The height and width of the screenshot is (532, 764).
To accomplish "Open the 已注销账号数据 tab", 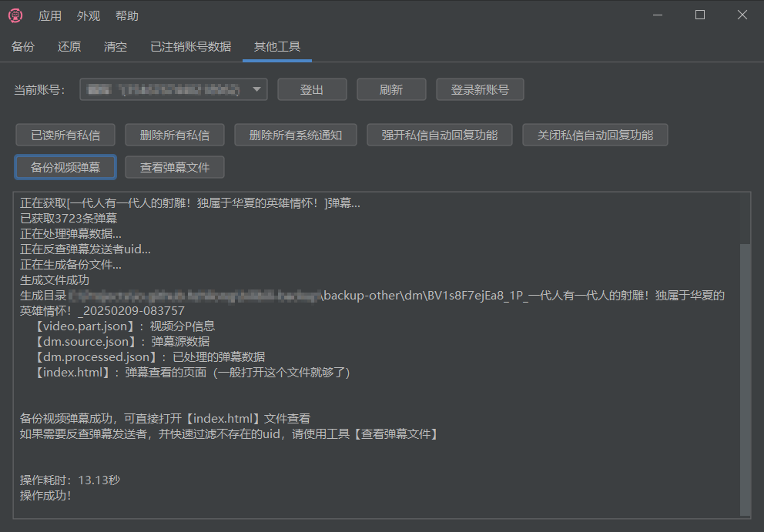I will pos(190,46).
